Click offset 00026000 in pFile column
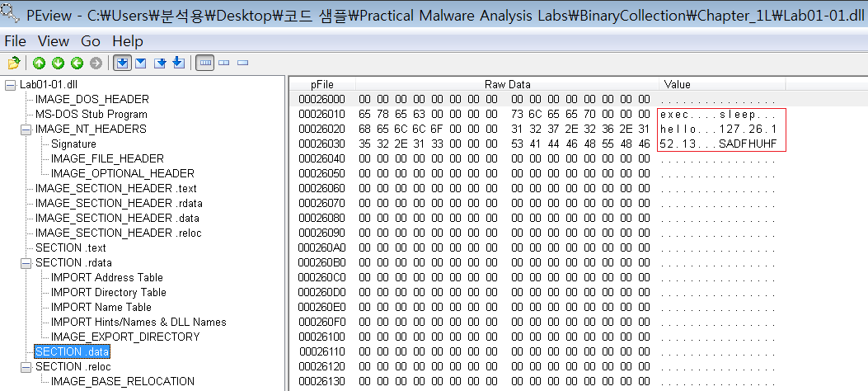The width and height of the screenshot is (868, 391). 321,100
